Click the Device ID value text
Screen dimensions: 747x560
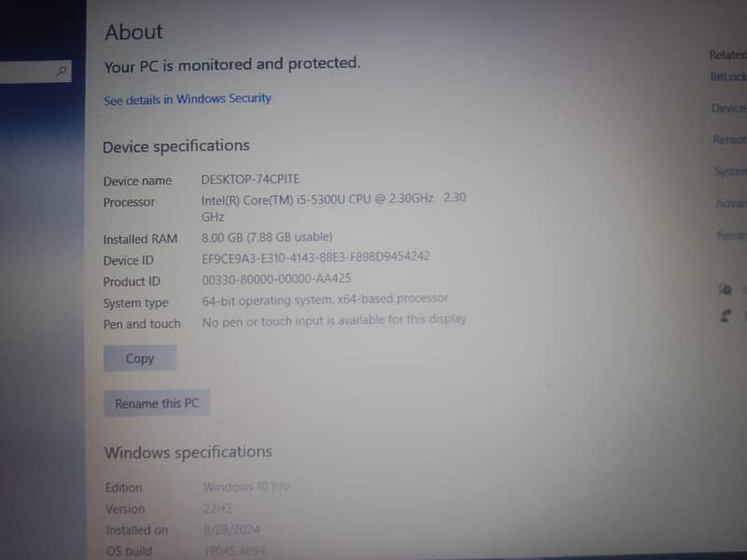(316, 257)
